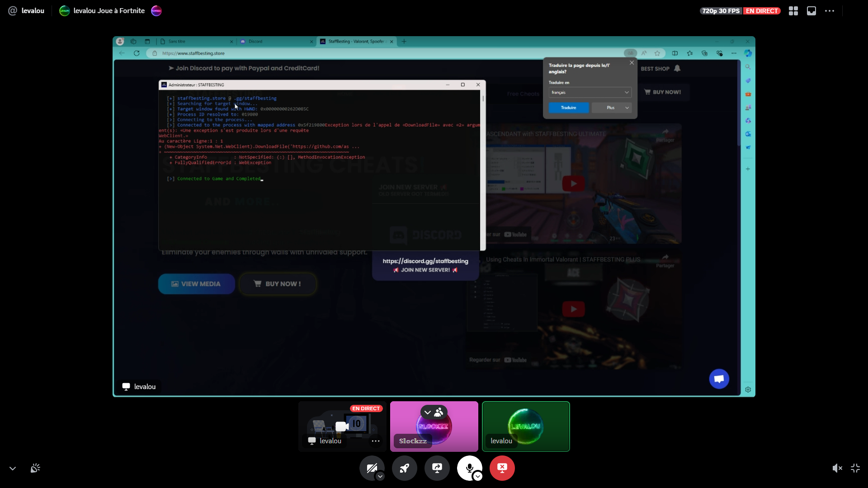Reload the page in the browser

[x=137, y=53]
